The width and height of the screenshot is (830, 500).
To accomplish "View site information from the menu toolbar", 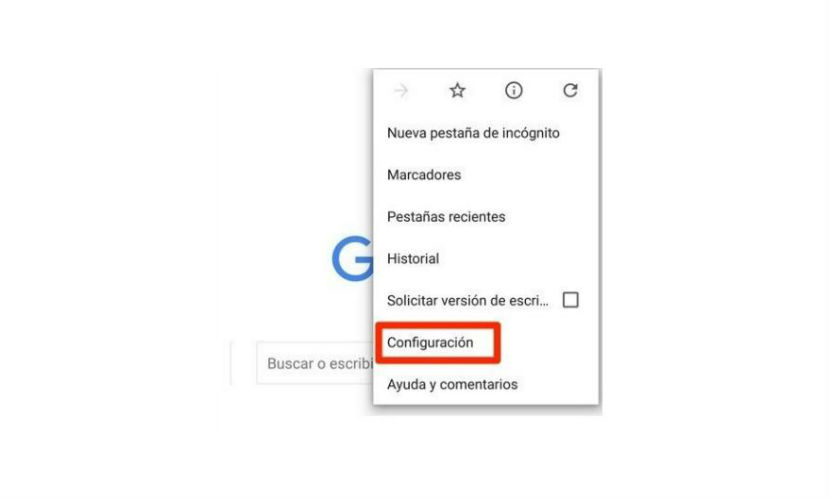I will pyautogui.click(x=513, y=90).
